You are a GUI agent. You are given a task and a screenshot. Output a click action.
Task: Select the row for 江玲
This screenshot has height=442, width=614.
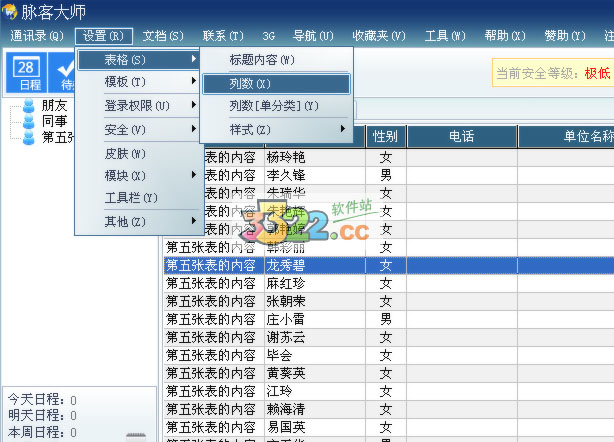388,391
